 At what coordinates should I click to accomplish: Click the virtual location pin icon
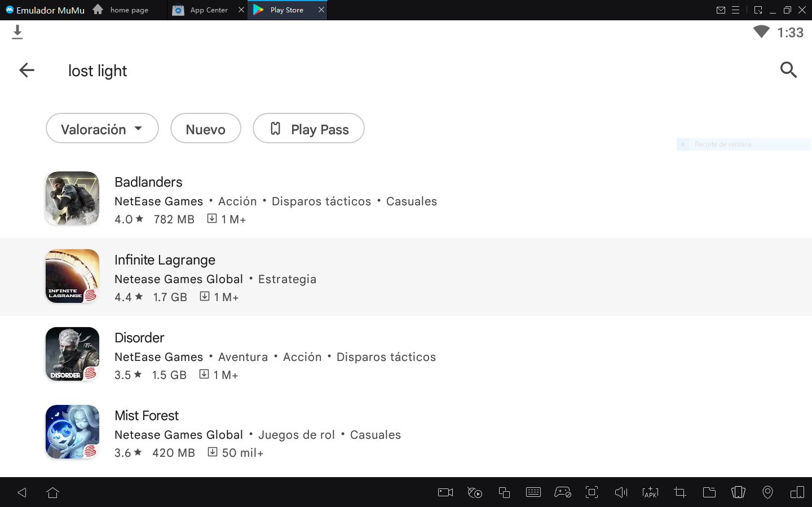point(767,492)
